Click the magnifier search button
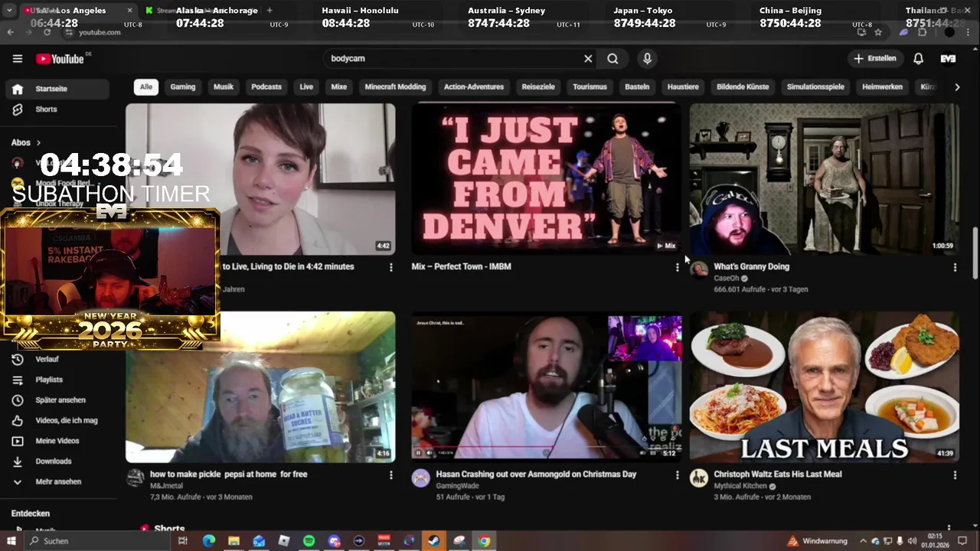Image resolution: width=980 pixels, height=551 pixels. (612, 58)
